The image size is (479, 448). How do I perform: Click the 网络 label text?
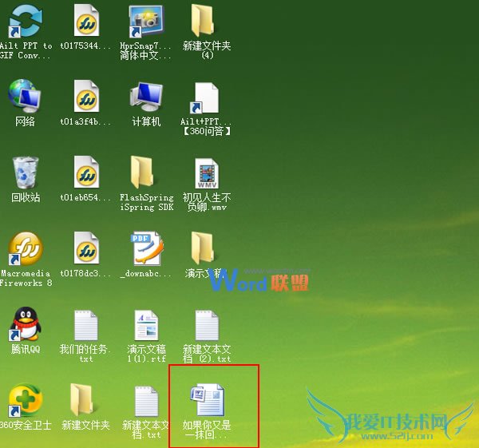(x=25, y=121)
